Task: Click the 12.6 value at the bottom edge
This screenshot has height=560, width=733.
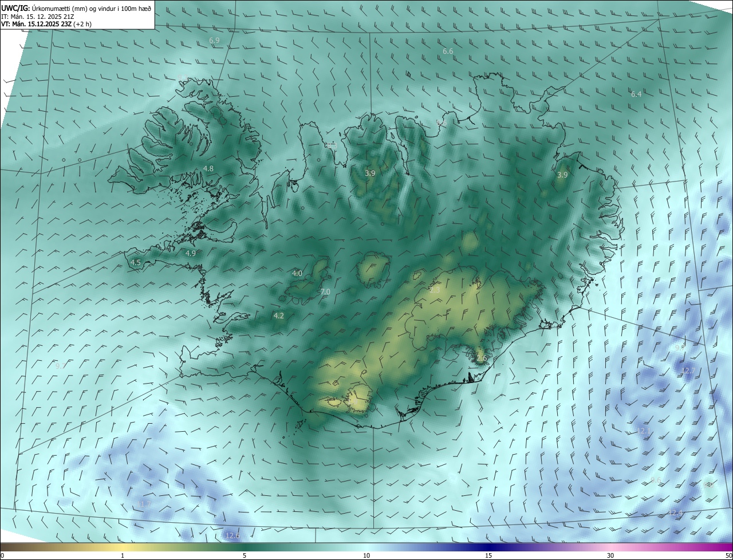Action: (232, 535)
